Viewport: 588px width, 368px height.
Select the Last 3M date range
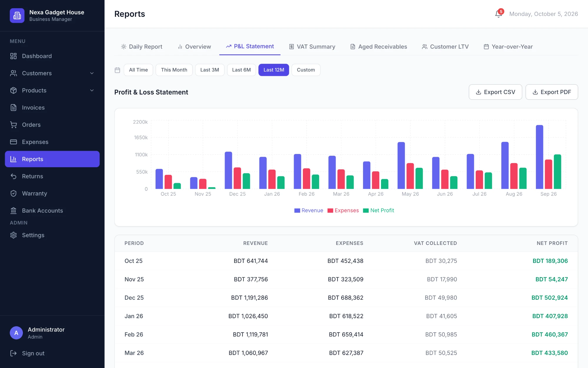click(210, 70)
